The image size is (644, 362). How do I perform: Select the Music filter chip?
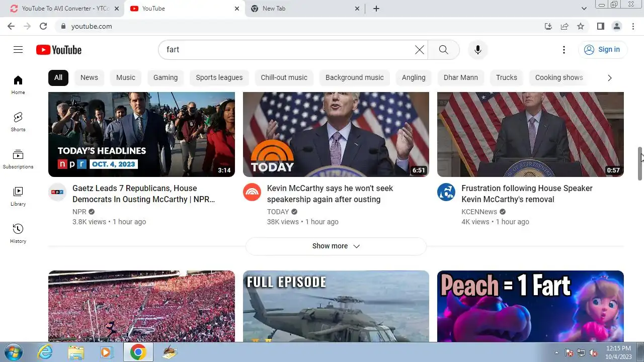point(126,77)
